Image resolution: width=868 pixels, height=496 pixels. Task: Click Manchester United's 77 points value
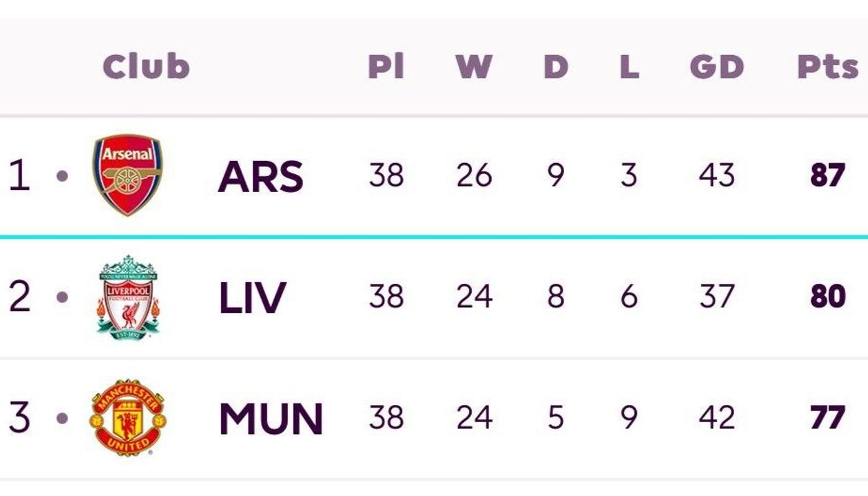(828, 417)
